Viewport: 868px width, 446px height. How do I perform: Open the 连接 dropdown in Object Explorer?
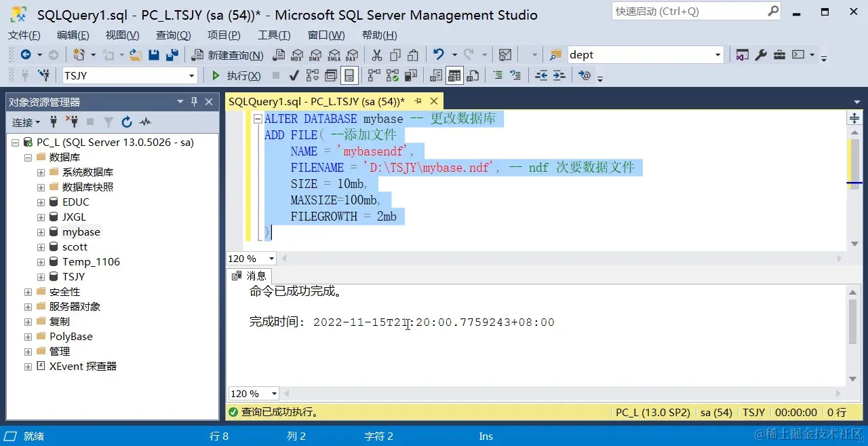[x=26, y=122]
